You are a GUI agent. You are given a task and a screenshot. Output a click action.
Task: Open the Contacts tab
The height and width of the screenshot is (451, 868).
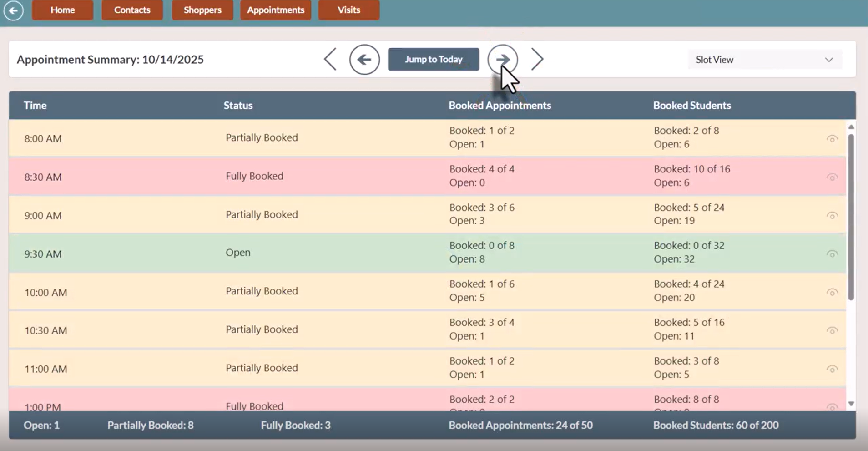click(x=132, y=10)
